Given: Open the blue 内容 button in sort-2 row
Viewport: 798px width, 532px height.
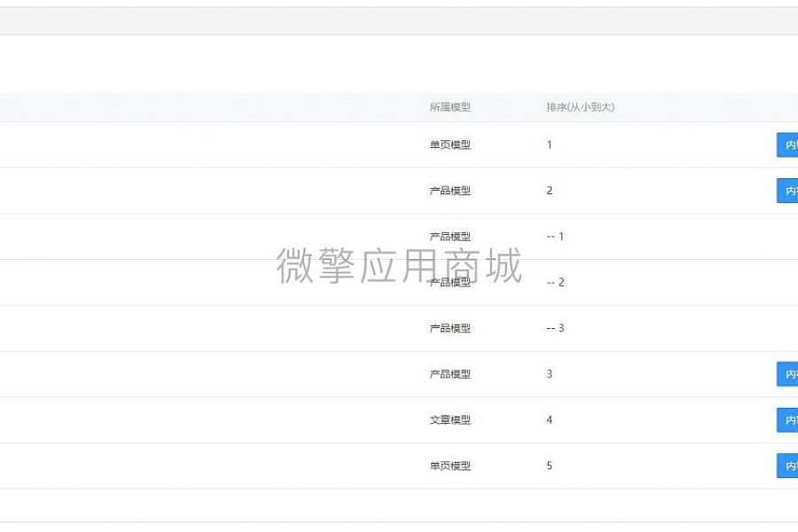Looking at the screenshot, I should point(787,191).
